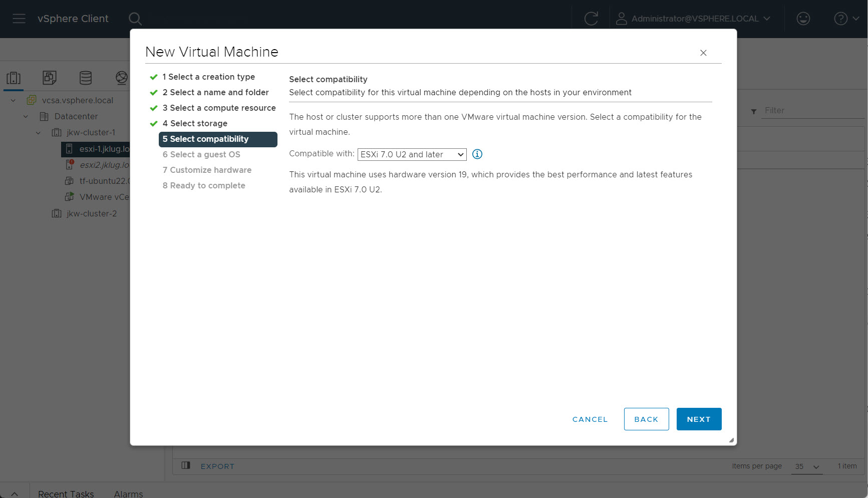Cancel the New Virtual Machine wizard
This screenshot has height=498, width=868.
coord(590,419)
